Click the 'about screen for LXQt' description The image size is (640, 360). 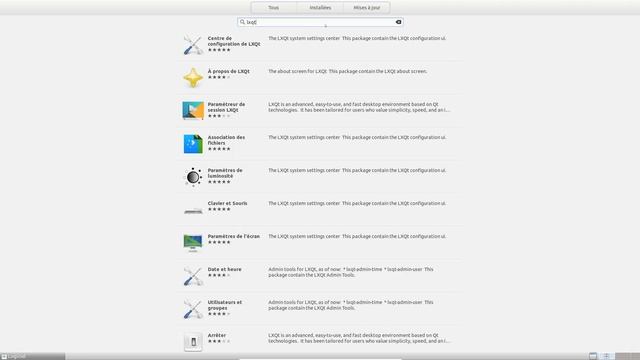tap(348, 71)
